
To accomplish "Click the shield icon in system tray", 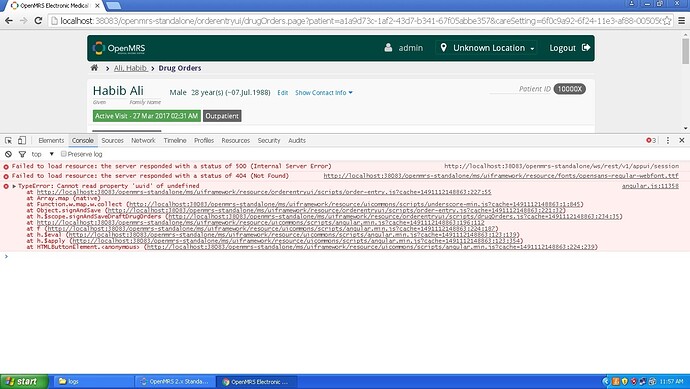I will point(624,382).
